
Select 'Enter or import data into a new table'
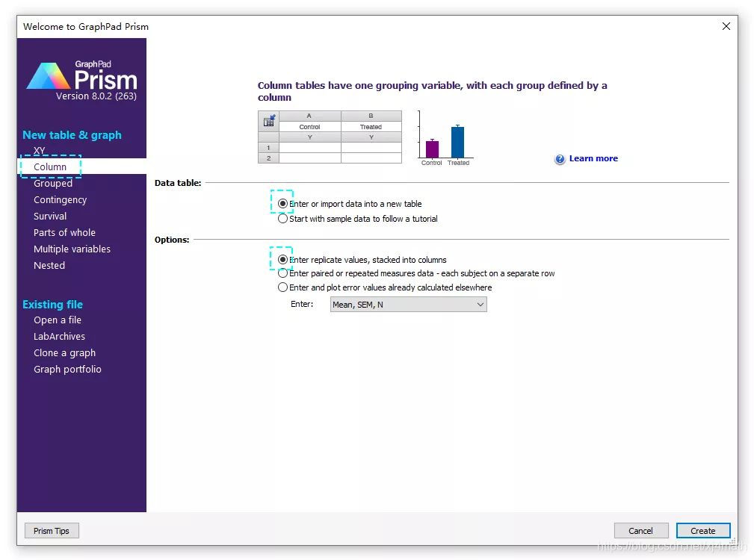tap(282, 204)
